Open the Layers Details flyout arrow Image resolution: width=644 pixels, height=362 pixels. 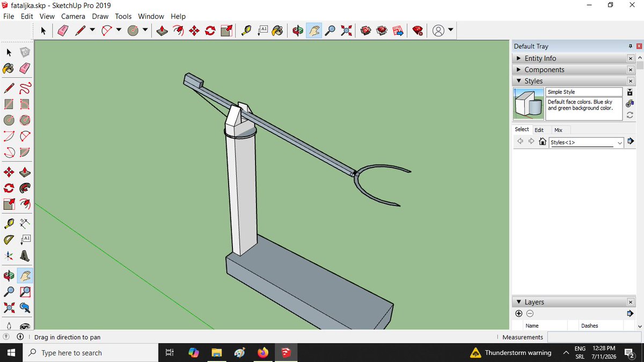coord(631,313)
